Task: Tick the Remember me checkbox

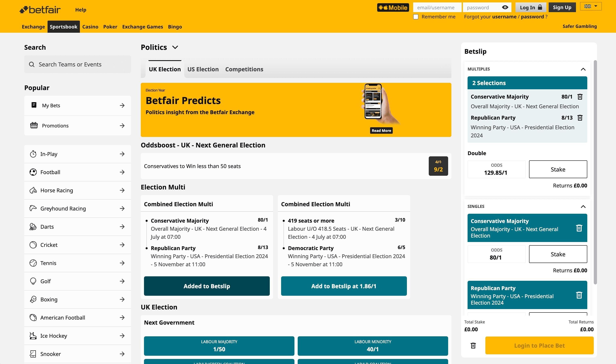Action: (416, 17)
